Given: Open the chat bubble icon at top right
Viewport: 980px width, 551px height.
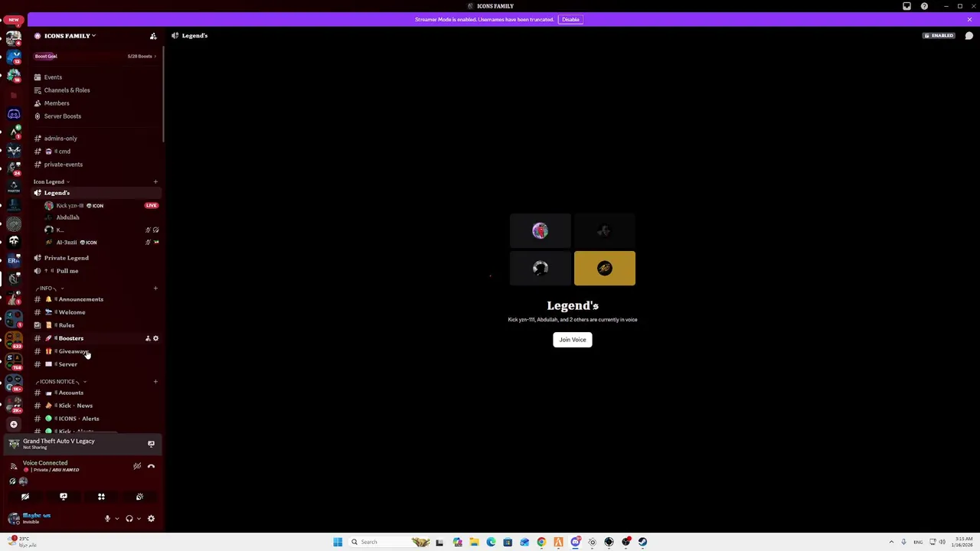Looking at the screenshot, I should coord(969,36).
